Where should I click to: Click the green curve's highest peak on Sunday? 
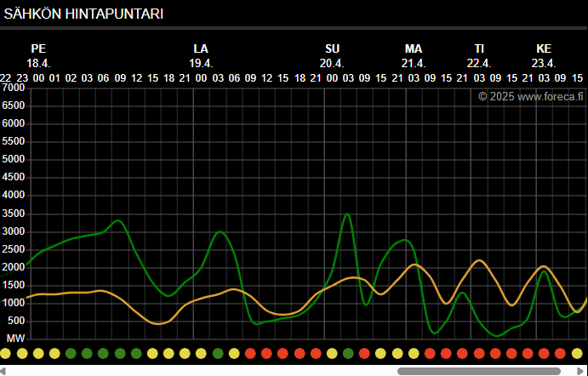pos(347,214)
